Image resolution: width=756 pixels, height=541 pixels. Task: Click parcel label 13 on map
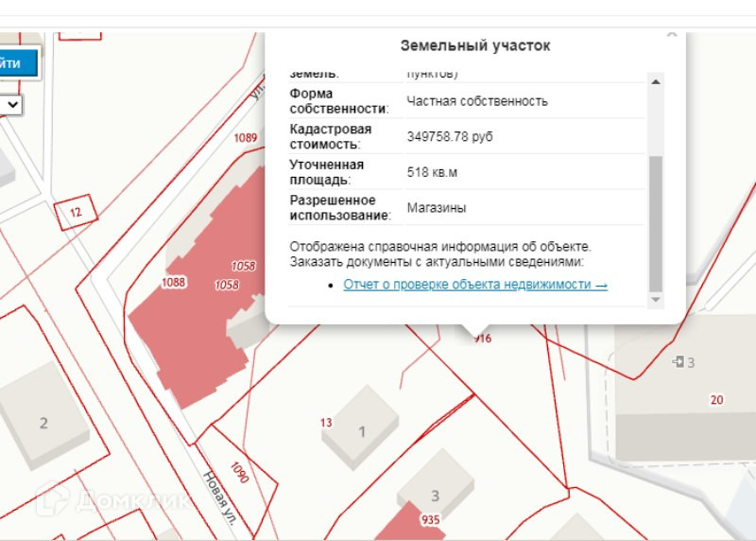point(326,423)
